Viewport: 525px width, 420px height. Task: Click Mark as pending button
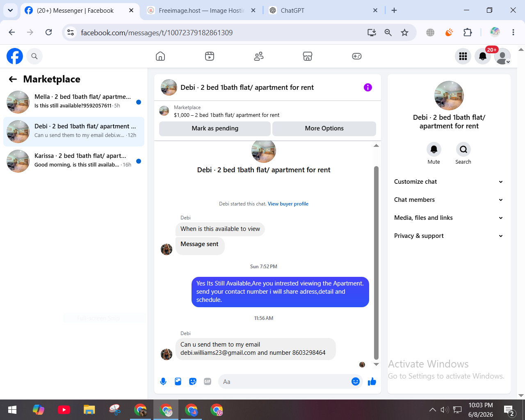pos(215,128)
